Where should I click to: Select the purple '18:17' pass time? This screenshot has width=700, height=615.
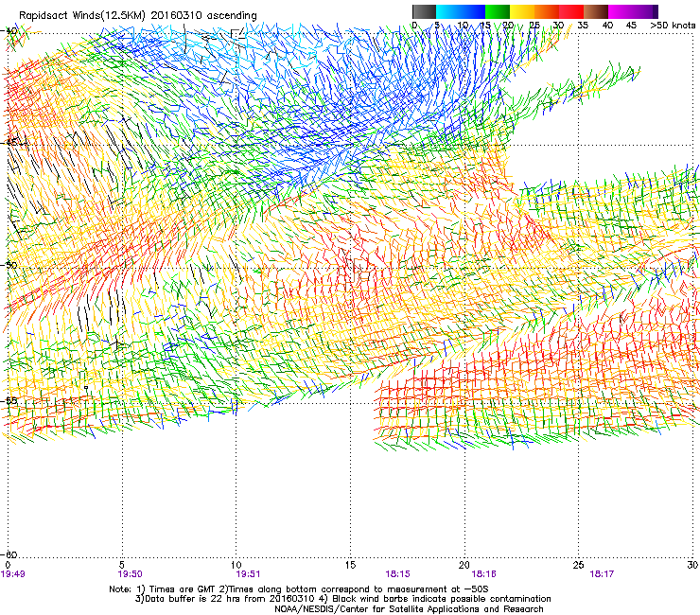tap(602, 574)
